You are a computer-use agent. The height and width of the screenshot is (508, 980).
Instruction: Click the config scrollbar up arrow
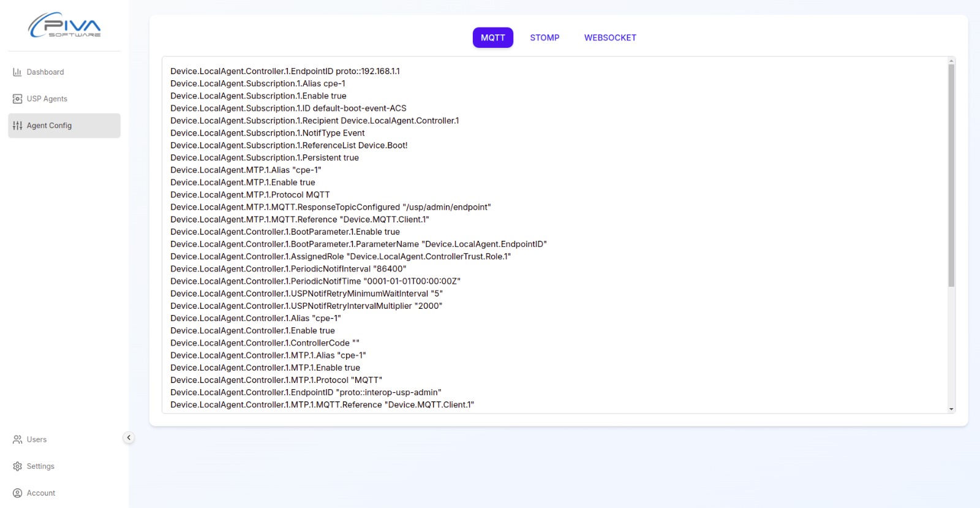951,61
